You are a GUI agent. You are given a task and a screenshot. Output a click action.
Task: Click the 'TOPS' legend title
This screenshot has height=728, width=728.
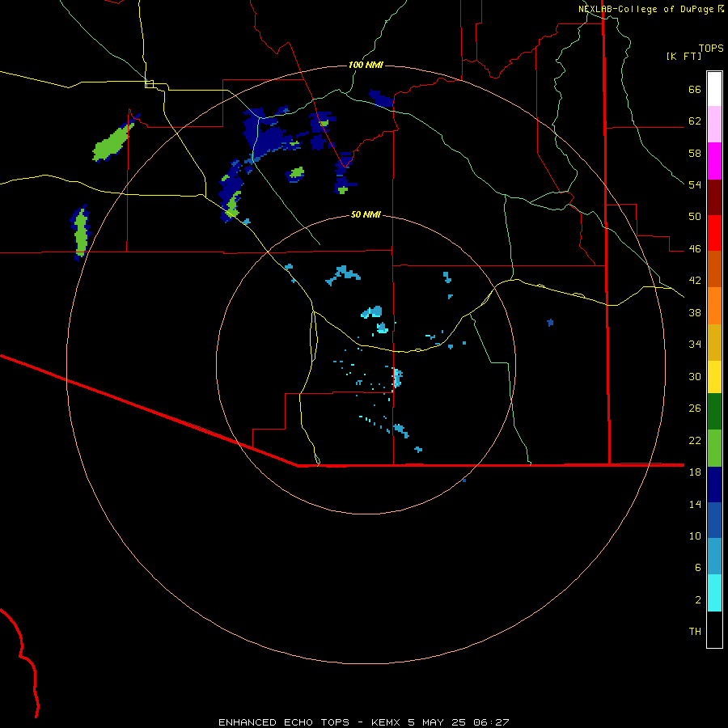pos(711,49)
